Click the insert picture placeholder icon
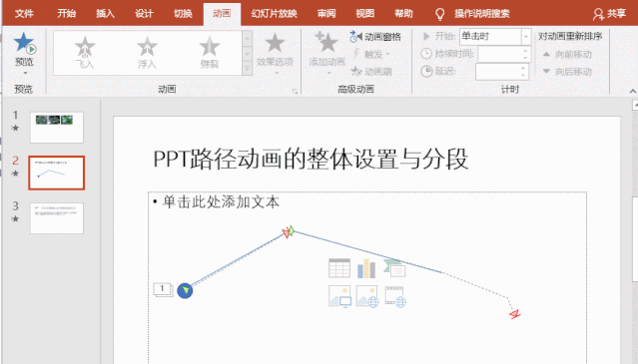The height and width of the screenshot is (364, 638). pos(339,296)
